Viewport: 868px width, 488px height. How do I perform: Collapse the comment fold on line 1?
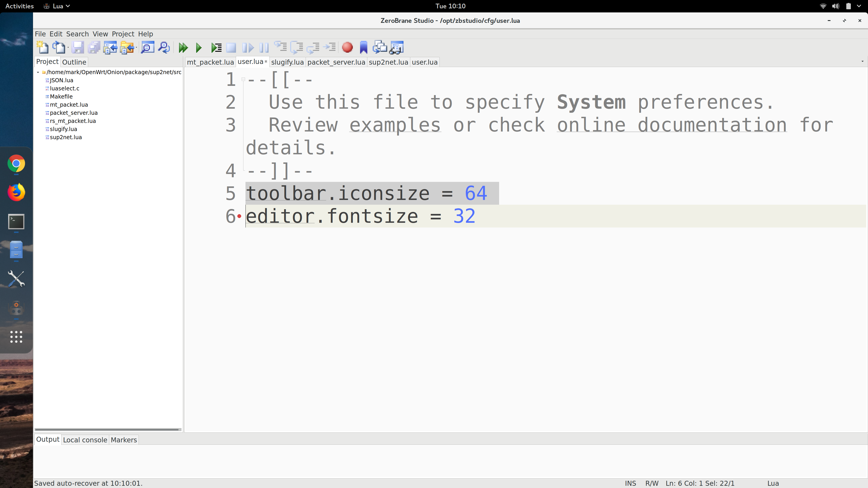pos(243,79)
